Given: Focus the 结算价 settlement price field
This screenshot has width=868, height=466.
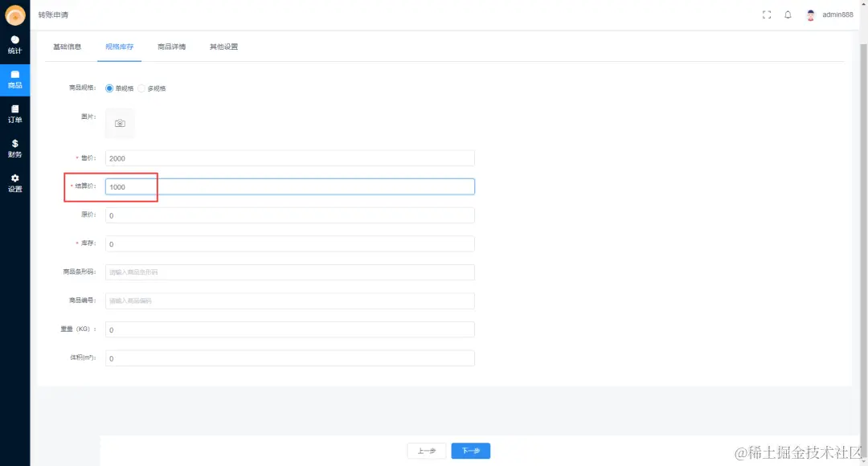Looking at the screenshot, I should point(289,186).
